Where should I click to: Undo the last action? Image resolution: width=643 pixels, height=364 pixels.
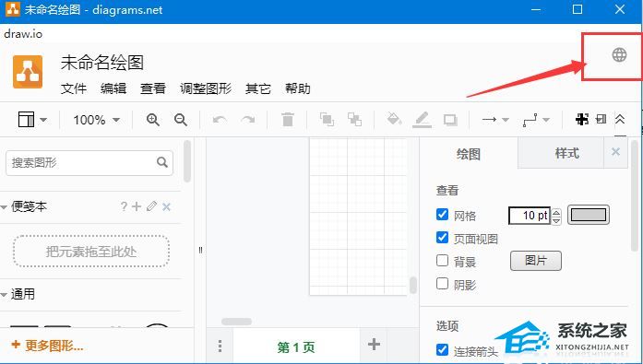pyautogui.click(x=220, y=120)
